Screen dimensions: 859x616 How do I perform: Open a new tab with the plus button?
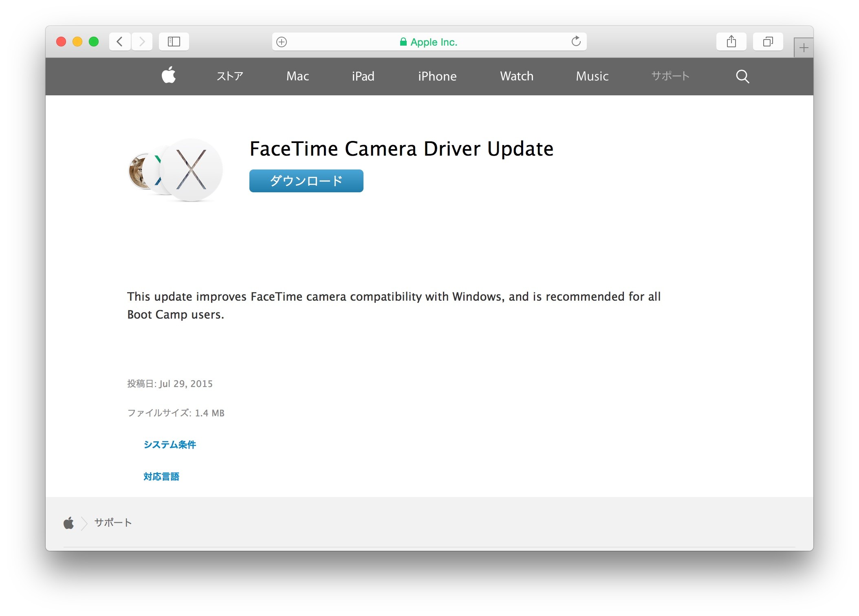pos(804,48)
